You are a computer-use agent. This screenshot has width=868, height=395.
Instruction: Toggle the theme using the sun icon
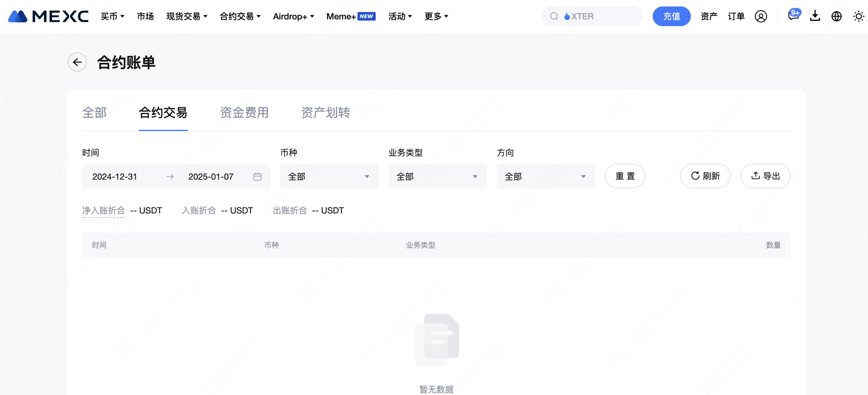(859, 16)
